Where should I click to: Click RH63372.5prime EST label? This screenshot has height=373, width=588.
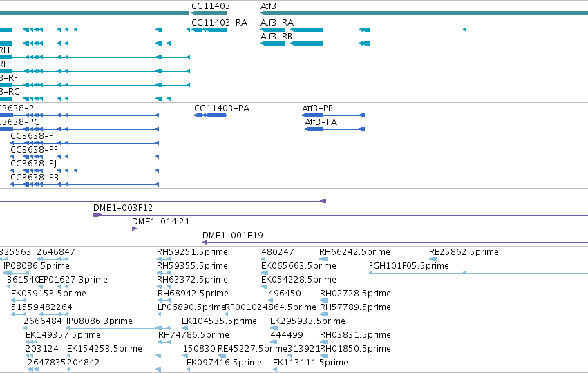tap(192, 280)
